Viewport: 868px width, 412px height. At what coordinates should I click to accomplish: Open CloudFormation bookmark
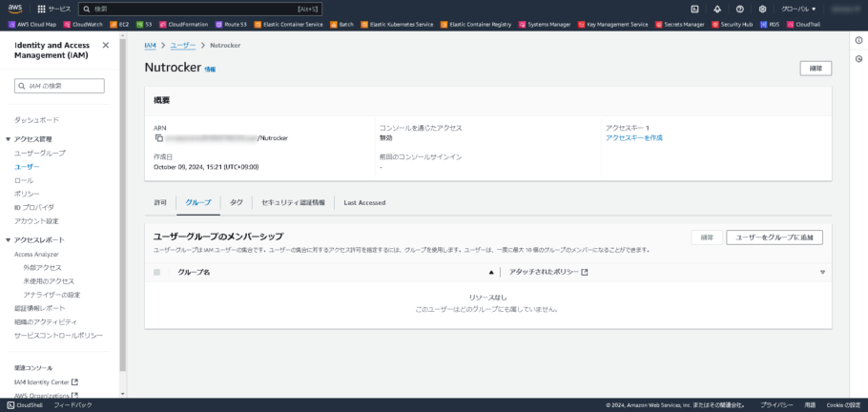tap(184, 25)
